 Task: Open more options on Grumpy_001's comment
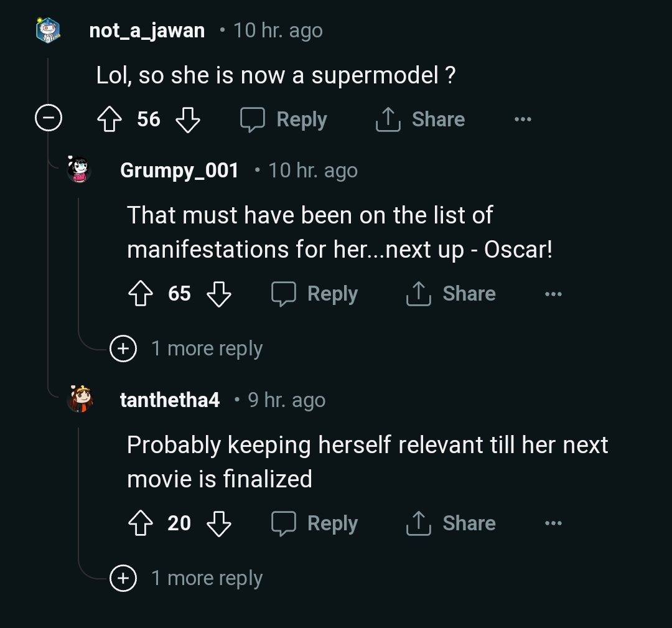pos(553,294)
